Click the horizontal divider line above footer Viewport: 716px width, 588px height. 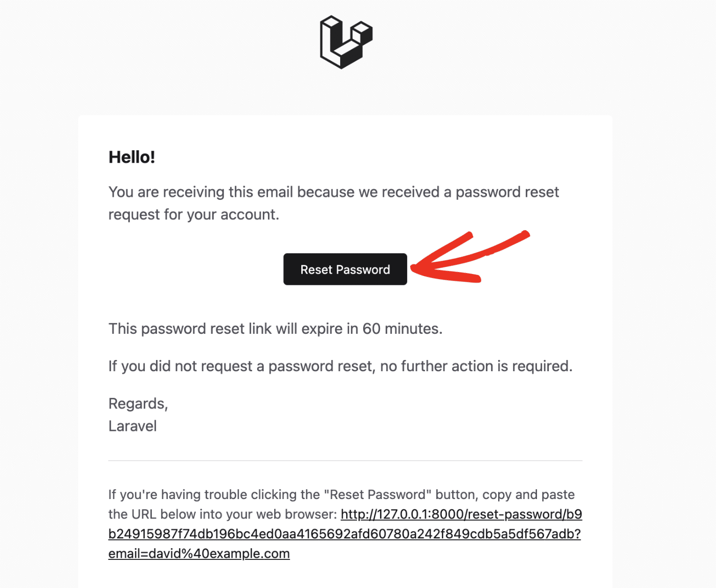tap(345, 461)
